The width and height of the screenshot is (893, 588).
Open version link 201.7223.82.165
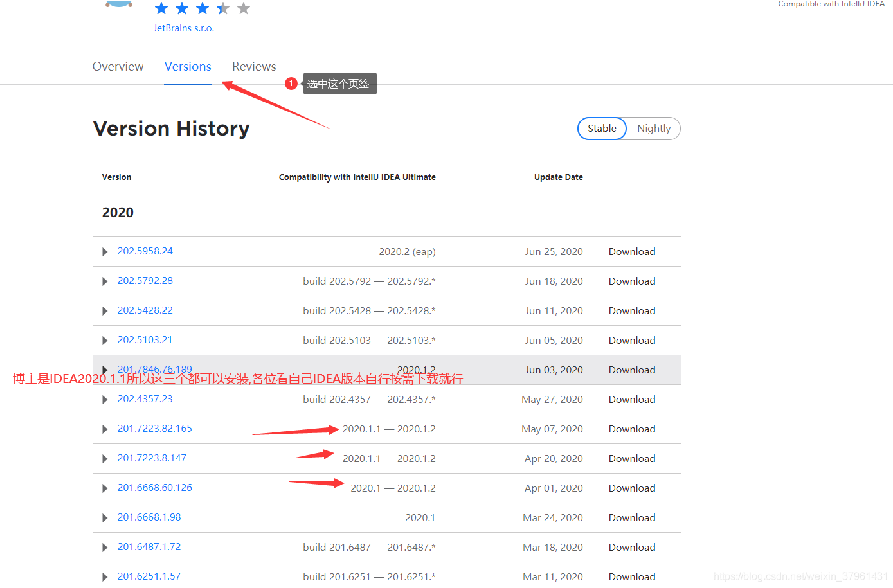(155, 429)
